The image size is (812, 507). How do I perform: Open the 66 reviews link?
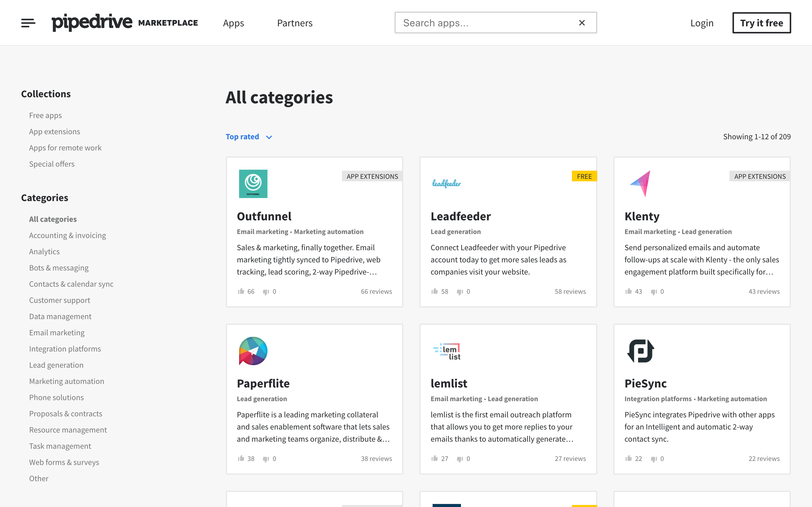pyautogui.click(x=376, y=291)
